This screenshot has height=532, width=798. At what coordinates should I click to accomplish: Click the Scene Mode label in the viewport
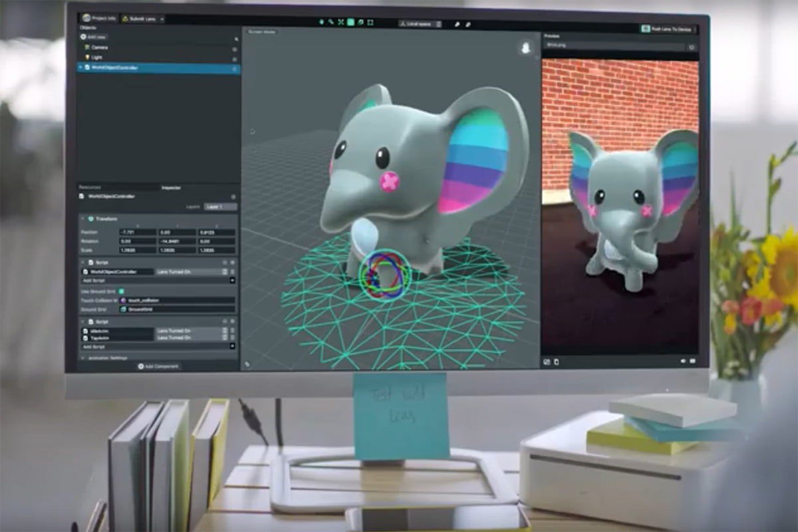tap(262, 31)
